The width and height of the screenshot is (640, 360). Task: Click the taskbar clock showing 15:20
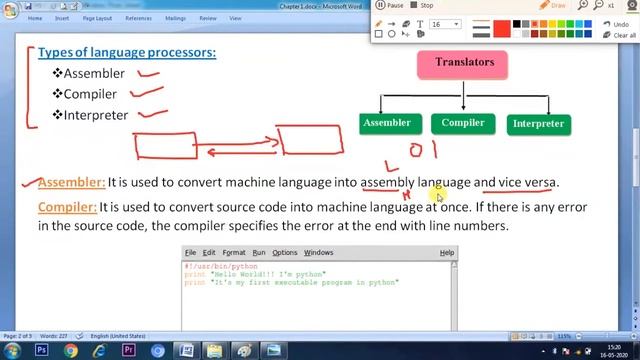(x=613, y=351)
